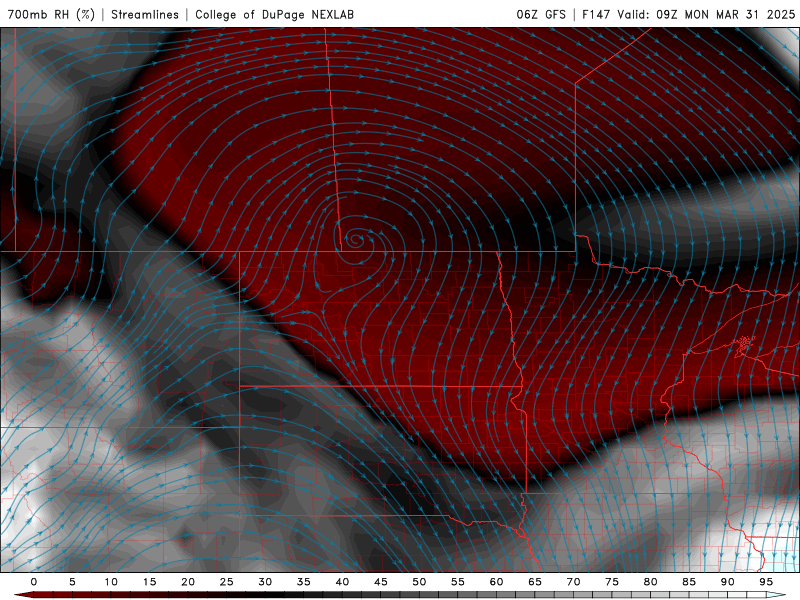Click the colorbar label "75"
This screenshot has height=600, width=800.
pos(612,582)
